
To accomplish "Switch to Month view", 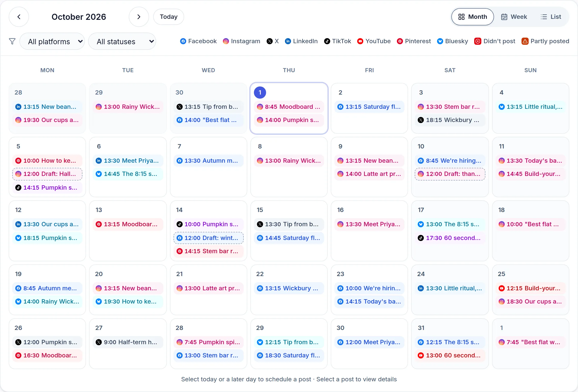I will (x=472, y=17).
